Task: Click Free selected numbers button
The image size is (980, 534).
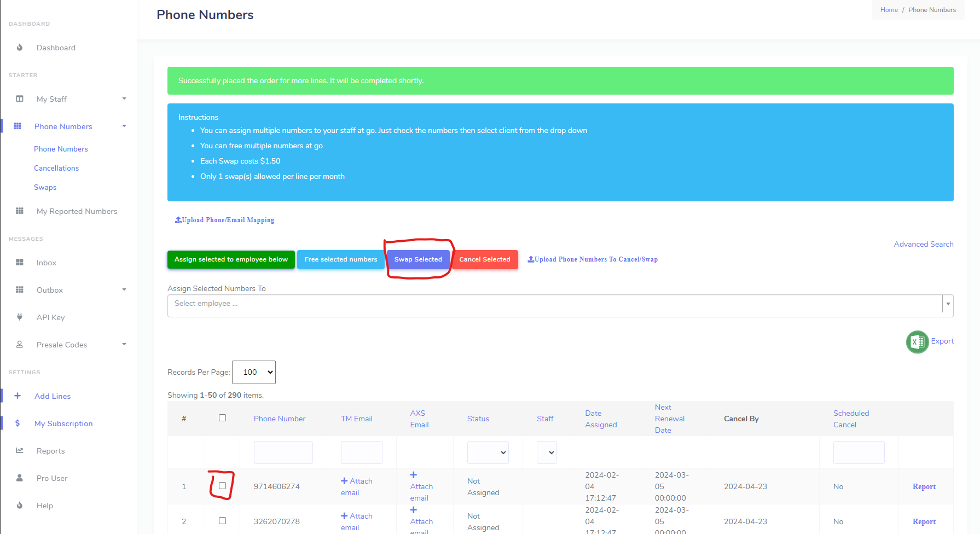Action: point(341,259)
